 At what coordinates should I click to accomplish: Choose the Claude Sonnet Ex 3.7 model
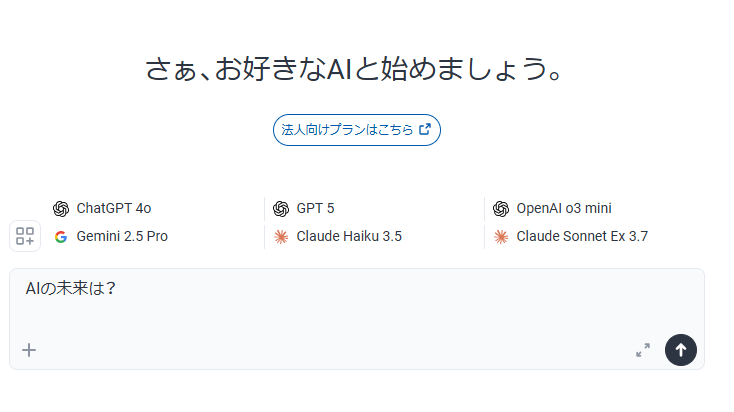[x=582, y=237]
